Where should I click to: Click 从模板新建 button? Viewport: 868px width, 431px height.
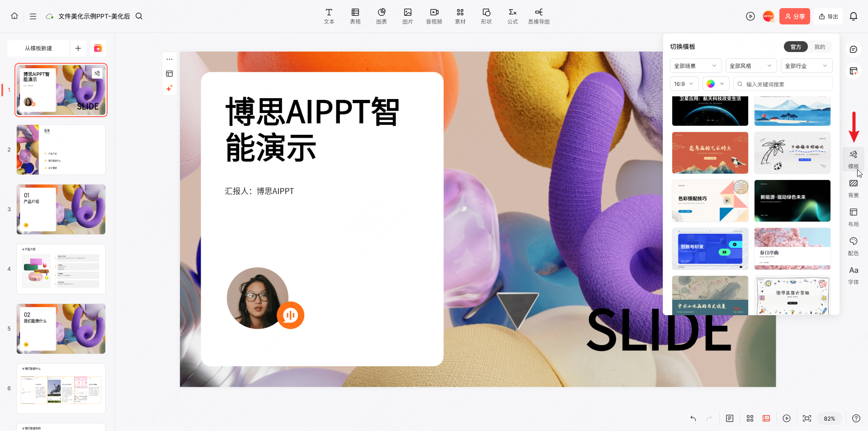(x=38, y=48)
